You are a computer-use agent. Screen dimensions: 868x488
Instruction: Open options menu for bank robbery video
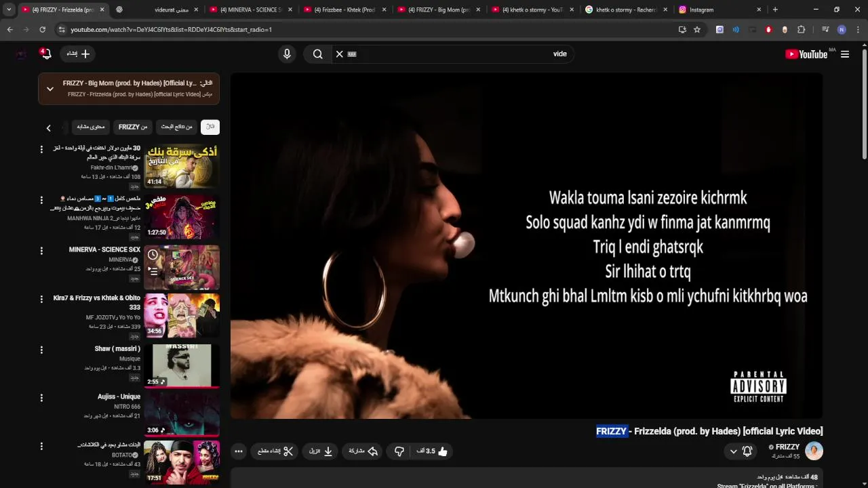[x=41, y=149]
